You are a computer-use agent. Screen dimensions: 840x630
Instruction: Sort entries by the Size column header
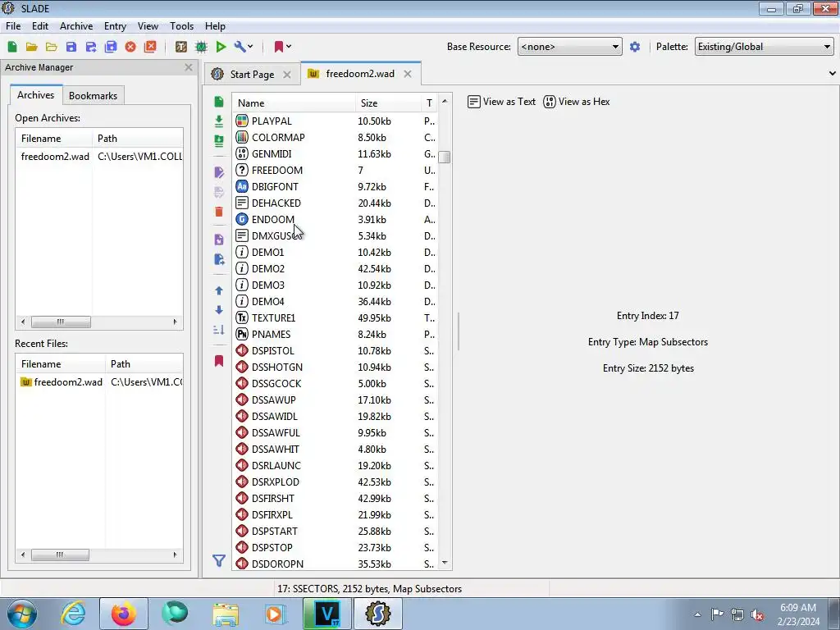pos(387,103)
